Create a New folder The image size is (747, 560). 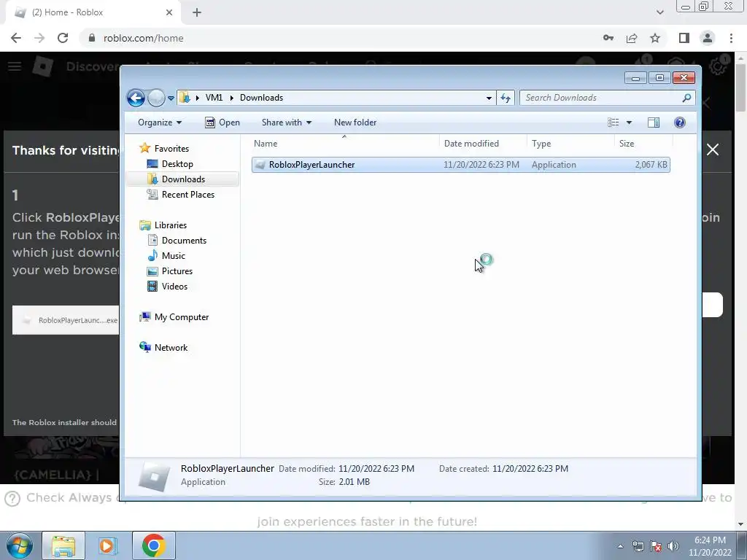(x=355, y=122)
